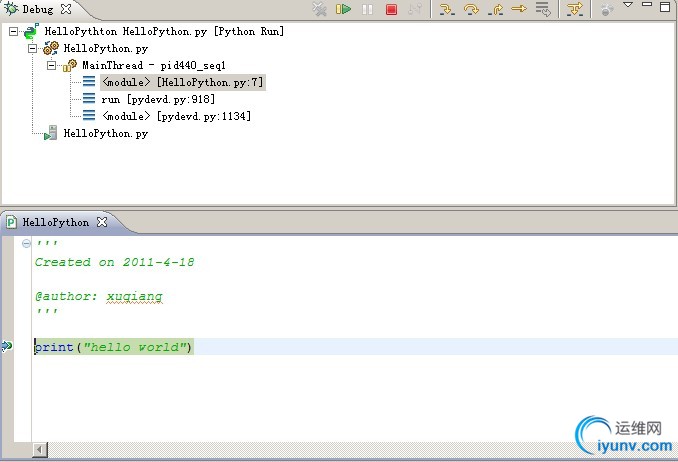Switch to the HelloPython editor tab
The height and width of the screenshot is (462, 678).
(x=55, y=222)
